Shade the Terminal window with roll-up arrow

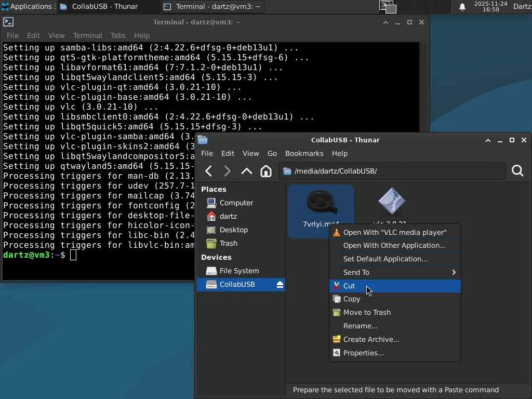coord(385,22)
